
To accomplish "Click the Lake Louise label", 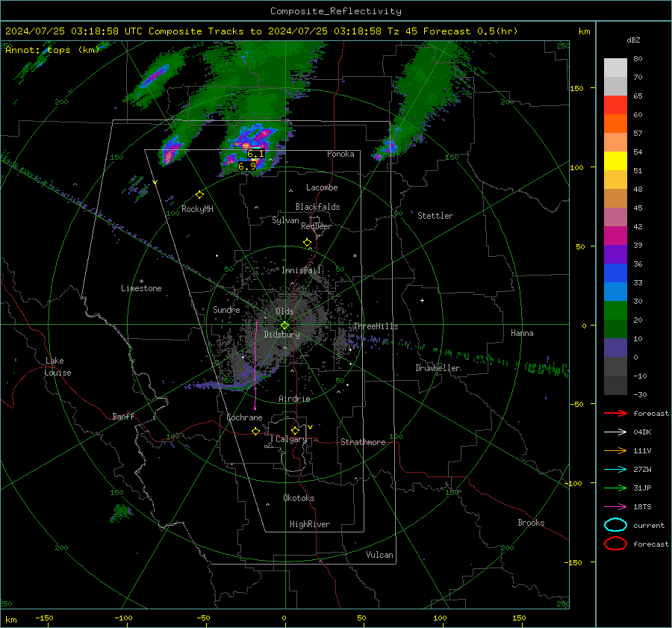I will click(x=58, y=367).
